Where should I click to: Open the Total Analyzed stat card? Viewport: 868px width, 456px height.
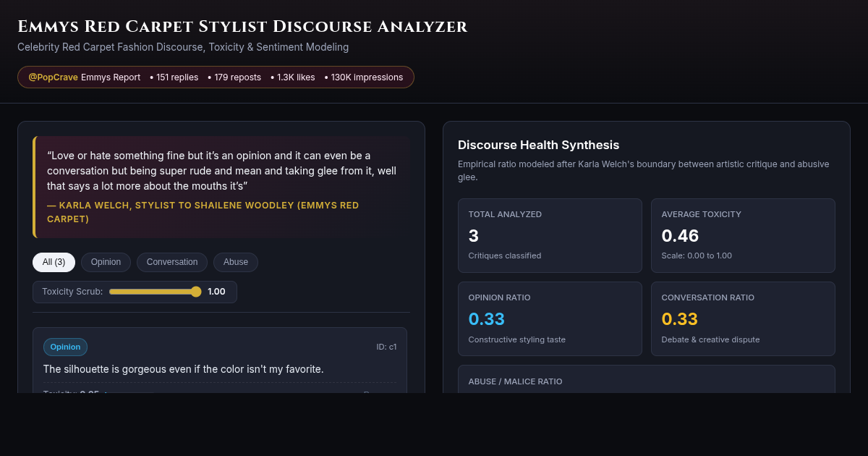(x=550, y=235)
